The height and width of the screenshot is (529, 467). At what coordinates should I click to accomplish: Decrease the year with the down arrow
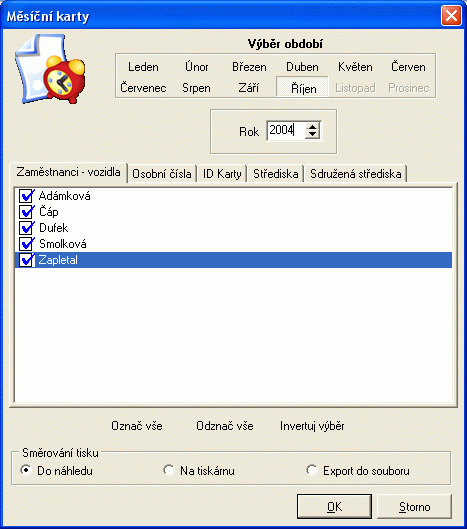pos(312,134)
